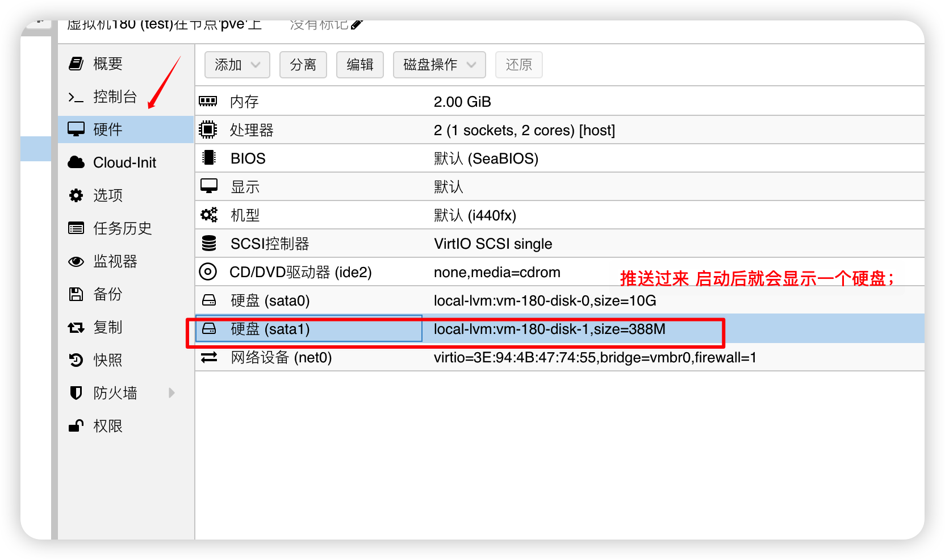Open the 备份 tab
Image resolution: width=945 pixels, height=560 pixels.
pos(126,294)
